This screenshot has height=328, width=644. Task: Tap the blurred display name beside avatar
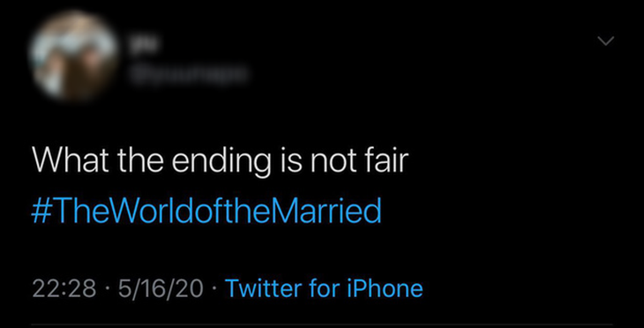[144, 42]
